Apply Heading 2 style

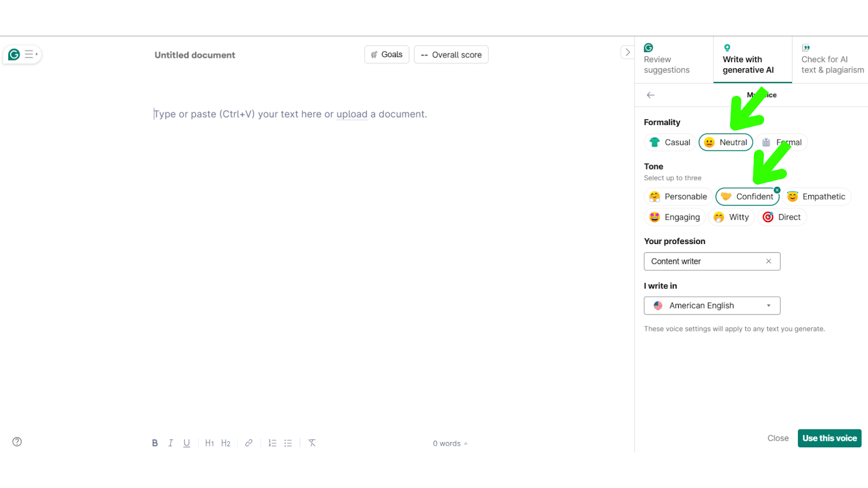click(226, 443)
